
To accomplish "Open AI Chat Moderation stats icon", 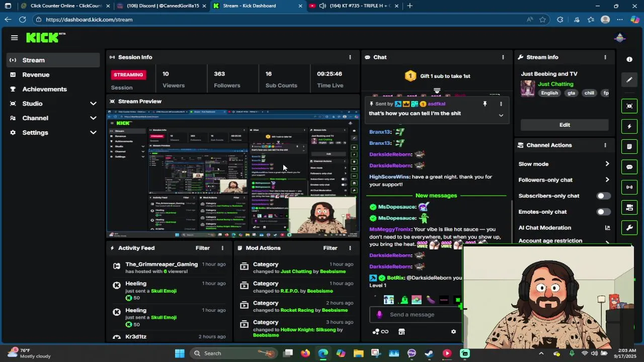I will click(607, 228).
